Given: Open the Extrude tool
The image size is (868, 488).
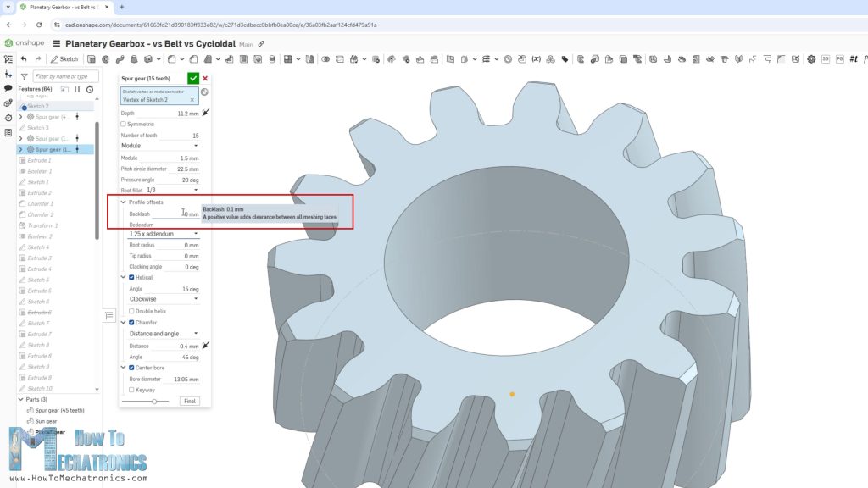Looking at the screenshot, I should (x=91, y=58).
